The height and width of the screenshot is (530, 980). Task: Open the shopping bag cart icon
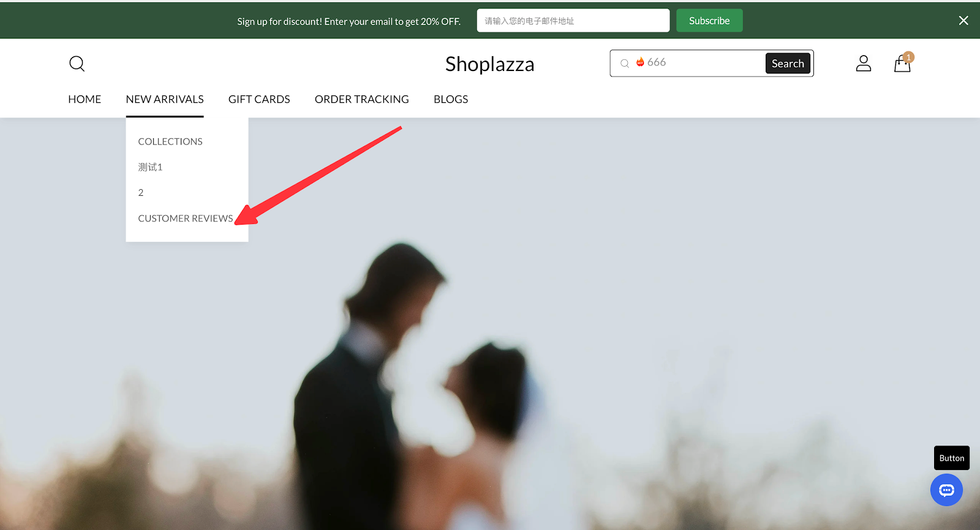coord(902,64)
